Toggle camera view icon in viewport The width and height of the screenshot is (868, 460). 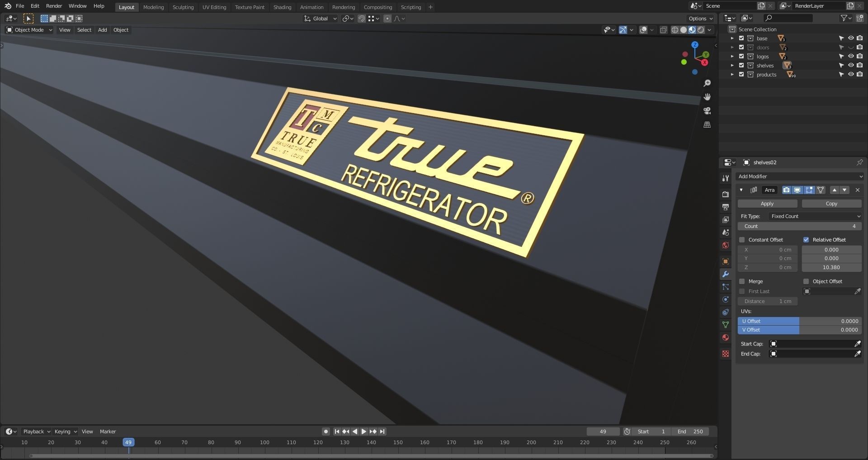pos(707,111)
